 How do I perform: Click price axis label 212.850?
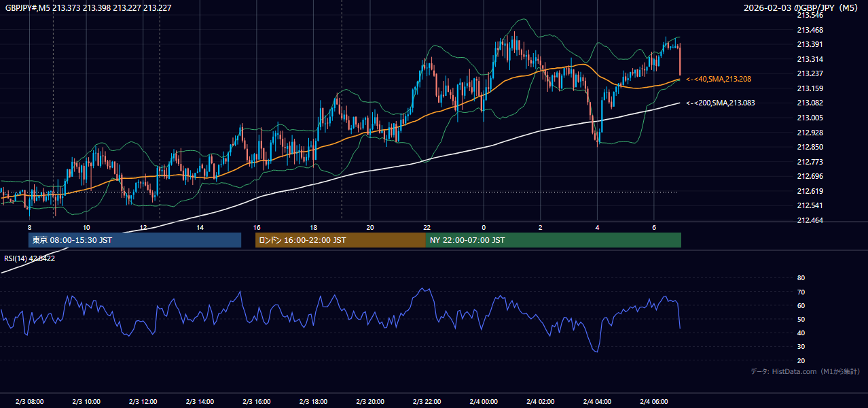(810, 147)
